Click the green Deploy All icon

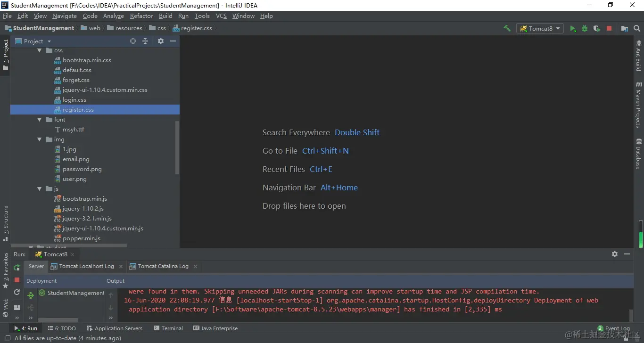31,295
